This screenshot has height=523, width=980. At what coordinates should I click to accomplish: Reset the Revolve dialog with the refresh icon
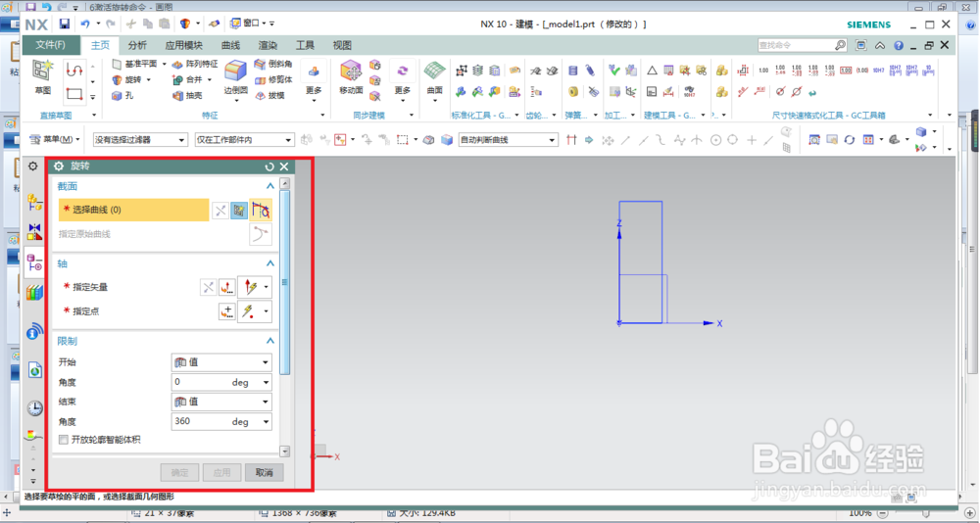tap(269, 166)
